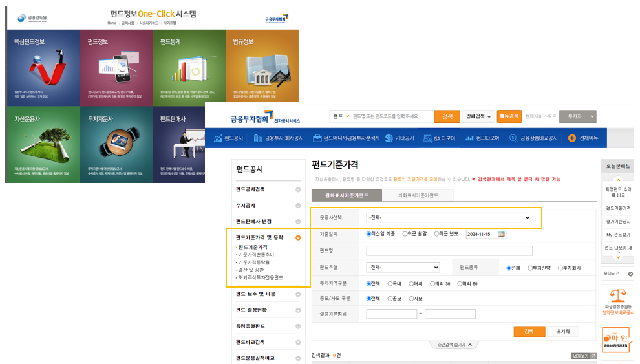Select the 최근 월말 radio button

tap(405, 234)
